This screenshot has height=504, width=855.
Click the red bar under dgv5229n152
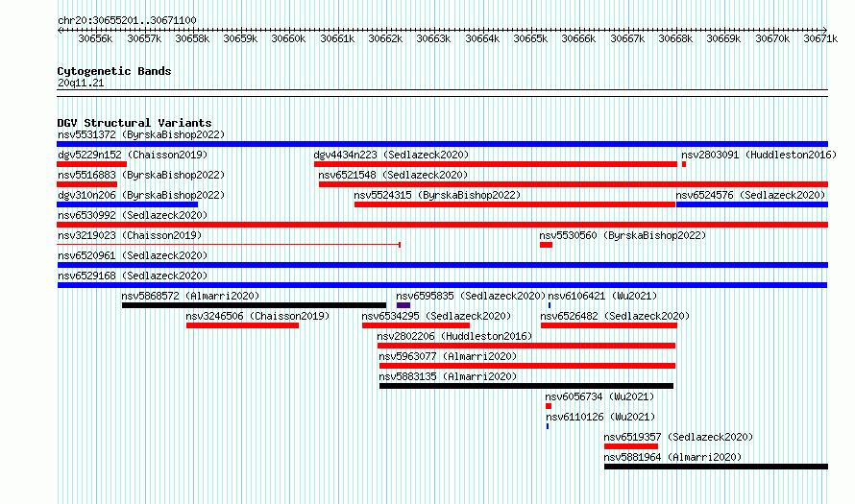click(91, 164)
